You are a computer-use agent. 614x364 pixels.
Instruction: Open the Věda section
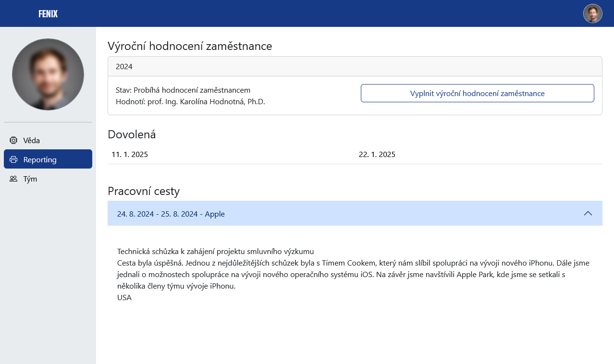coord(48,140)
